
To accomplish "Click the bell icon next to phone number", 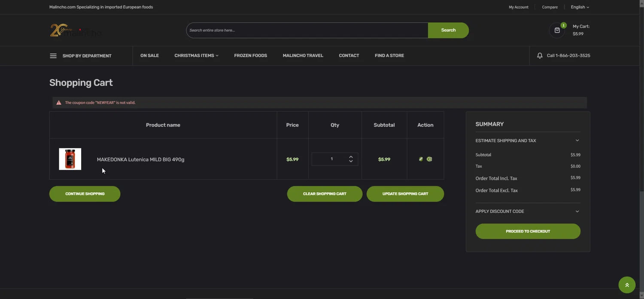I will 540,55.
